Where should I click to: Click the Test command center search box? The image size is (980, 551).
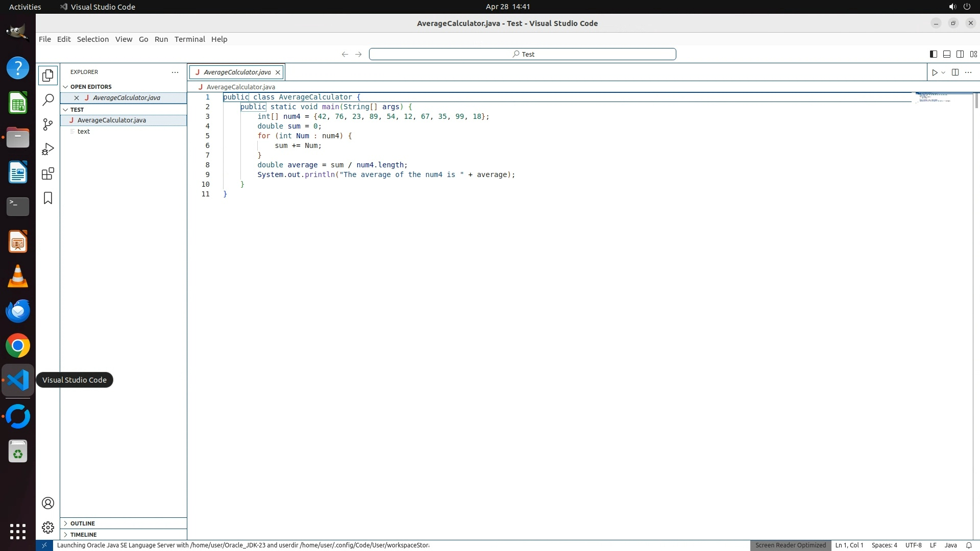522,54
